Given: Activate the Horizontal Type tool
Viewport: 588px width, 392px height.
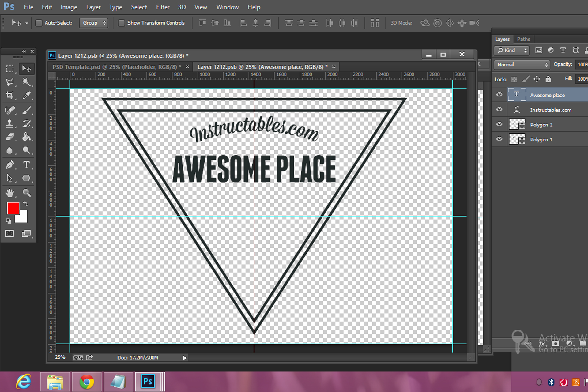Looking at the screenshot, I should 27,165.
